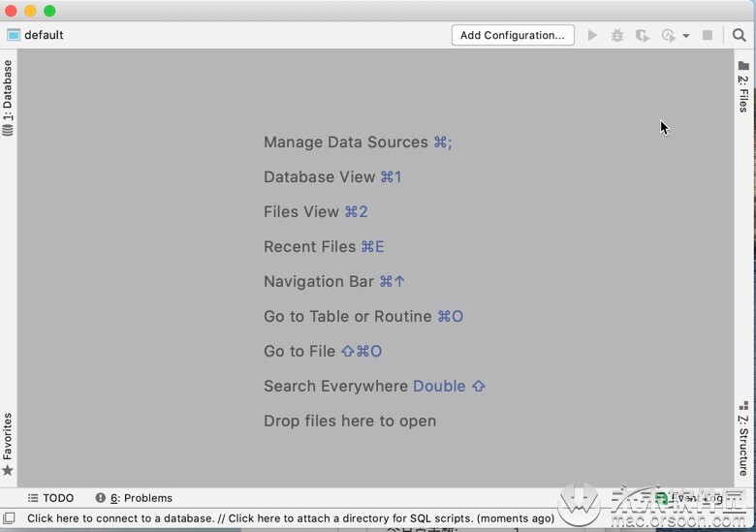Click the Profiler run icon

coord(668,35)
